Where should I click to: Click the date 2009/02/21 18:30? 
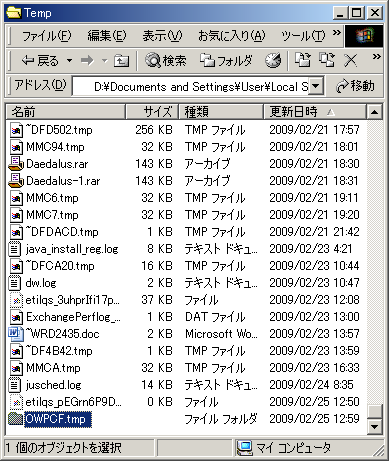pyautogui.click(x=314, y=164)
